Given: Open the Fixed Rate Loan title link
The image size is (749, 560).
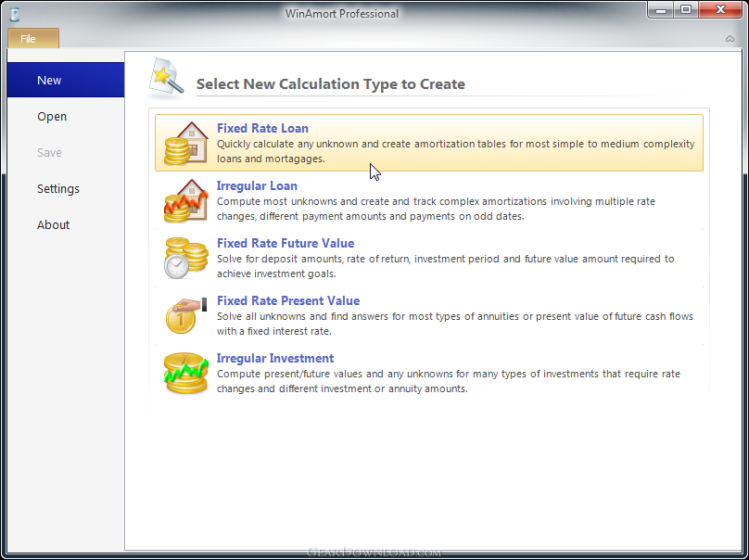Looking at the screenshot, I should (x=262, y=128).
